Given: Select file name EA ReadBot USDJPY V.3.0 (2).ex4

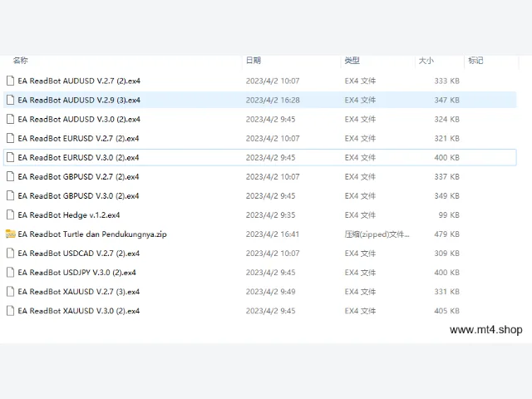Looking at the screenshot, I should [x=77, y=273].
